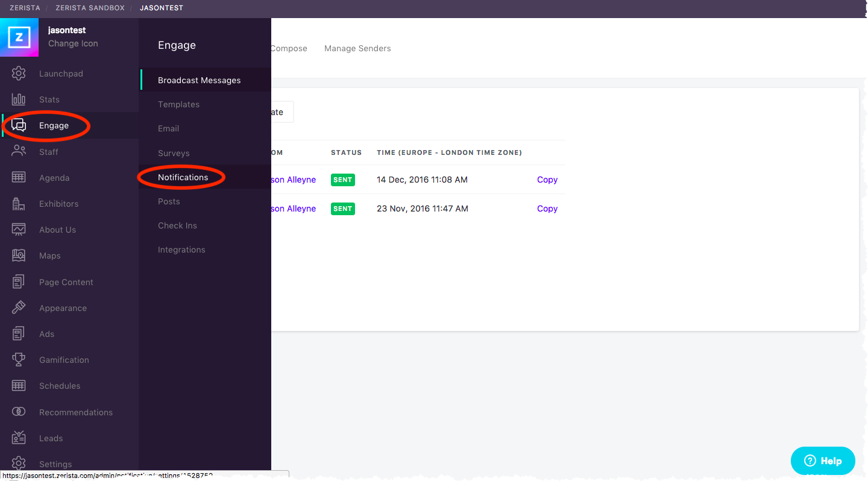Click the ZERISTA breadcrumb
Viewport: 868px width, 481px height.
(x=25, y=8)
